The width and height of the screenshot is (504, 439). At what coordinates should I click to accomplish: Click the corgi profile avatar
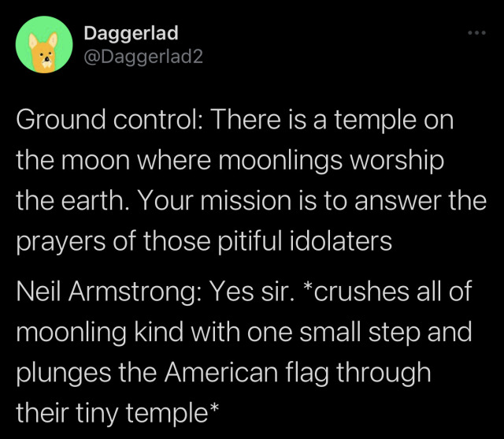point(43,45)
